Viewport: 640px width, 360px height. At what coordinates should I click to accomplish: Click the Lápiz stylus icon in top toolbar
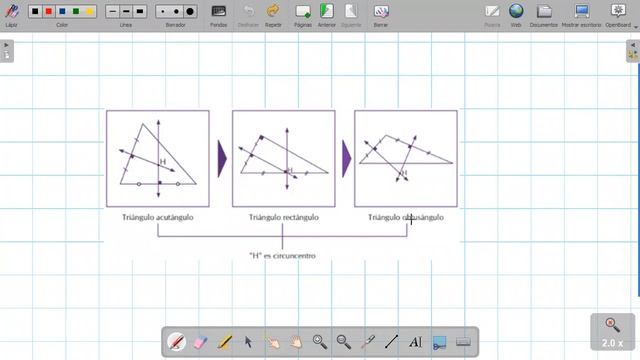(x=11, y=11)
